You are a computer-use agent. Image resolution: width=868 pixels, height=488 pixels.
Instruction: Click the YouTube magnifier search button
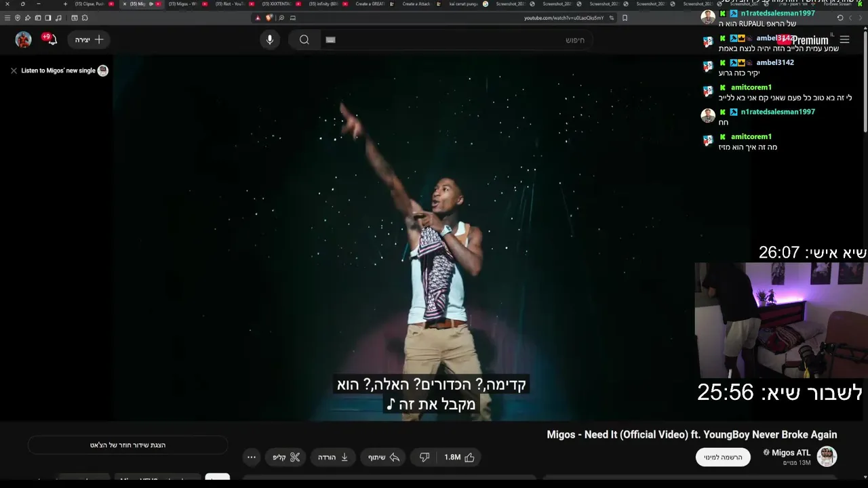(x=304, y=40)
